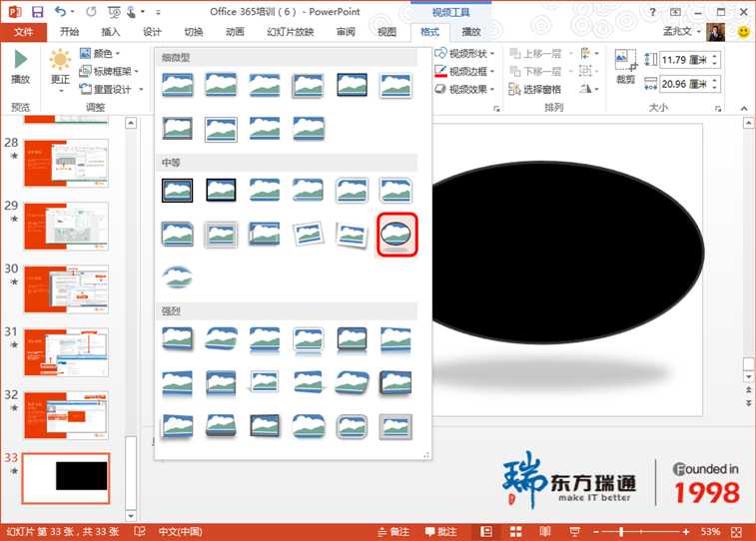
Task: Click the Save icon in quick access toolbar
Action: [37, 12]
